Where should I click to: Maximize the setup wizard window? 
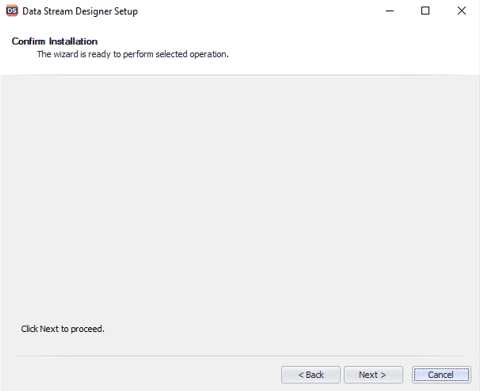pyautogui.click(x=425, y=11)
